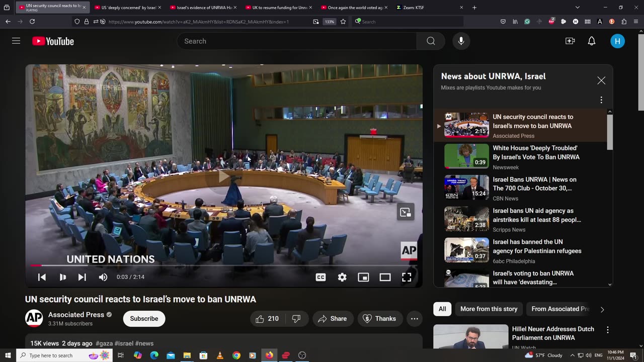This screenshot has height=362, width=644.
Task: Click the expand overlay icon on the video
Action: tap(406, 212)
